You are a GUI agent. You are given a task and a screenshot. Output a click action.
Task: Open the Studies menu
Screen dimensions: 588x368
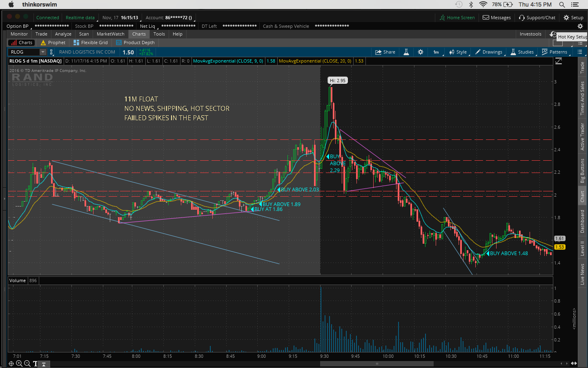522,52
